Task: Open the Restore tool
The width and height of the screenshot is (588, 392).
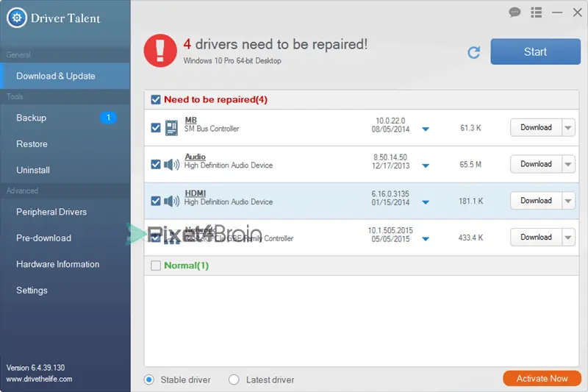Action: coord(65,144)
